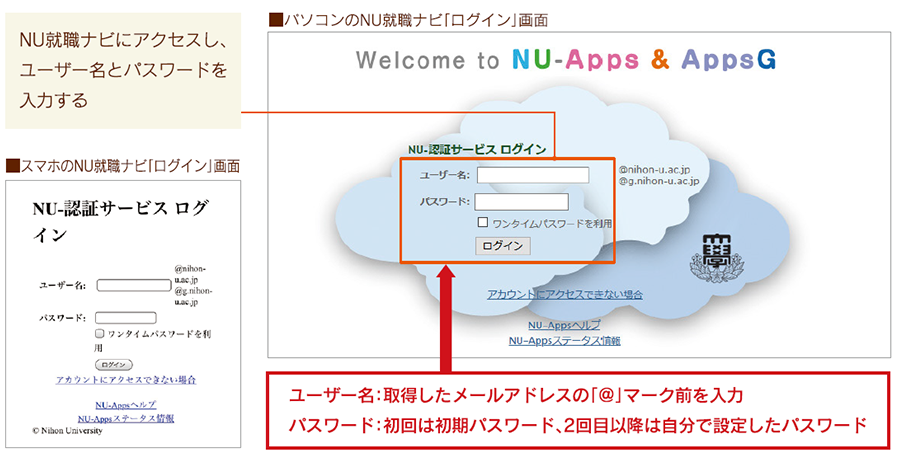Screen dimensions: 900x460
Task: Click the PC login username input field
Action: (x=533, y=175)
